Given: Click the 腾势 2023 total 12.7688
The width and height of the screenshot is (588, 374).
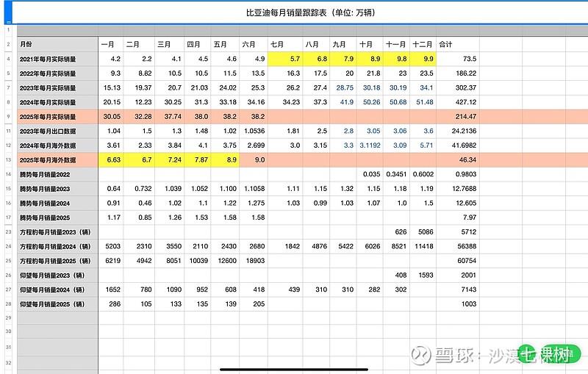Looking at the screenshot, I should click(458, 189).
